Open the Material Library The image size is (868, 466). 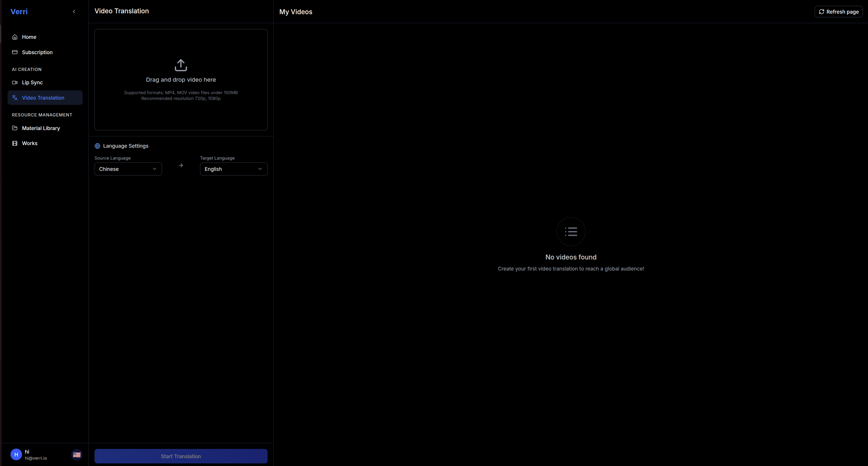tap(41, 128)
